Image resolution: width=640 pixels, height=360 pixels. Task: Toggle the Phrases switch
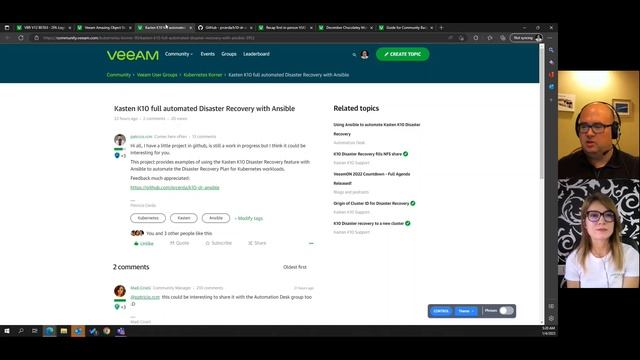click(506, 311)
